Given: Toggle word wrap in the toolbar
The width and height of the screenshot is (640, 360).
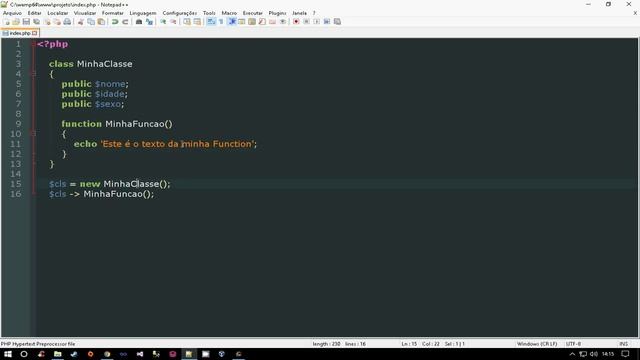Looking at the screenshot, I should point(211,22).
